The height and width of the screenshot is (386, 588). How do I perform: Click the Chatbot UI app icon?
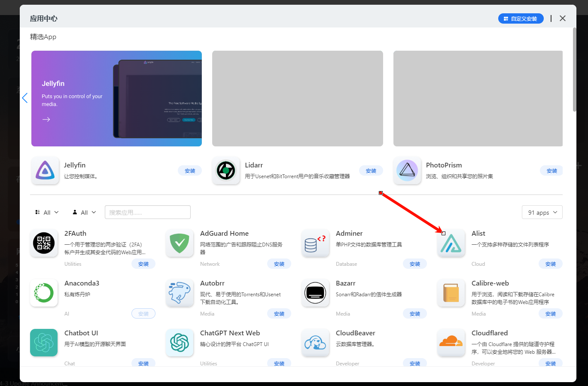(x=44, y=343)
